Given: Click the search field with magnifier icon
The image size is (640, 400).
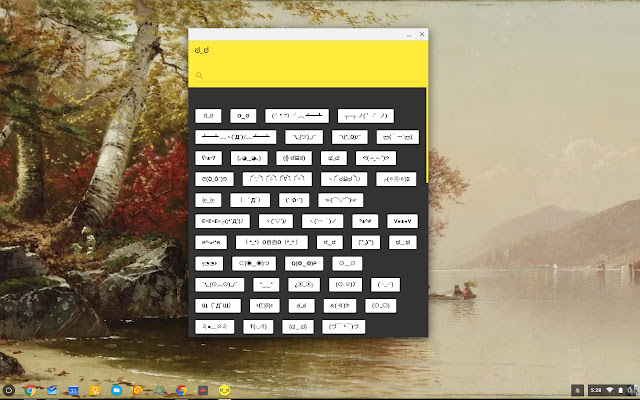Looking at the screenshot, I should [307, 75].
